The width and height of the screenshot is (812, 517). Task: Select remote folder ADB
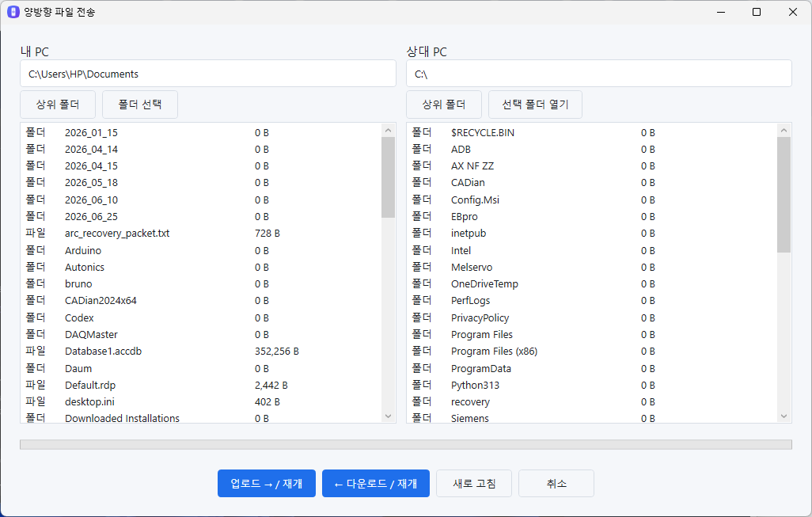pos(591,149)
